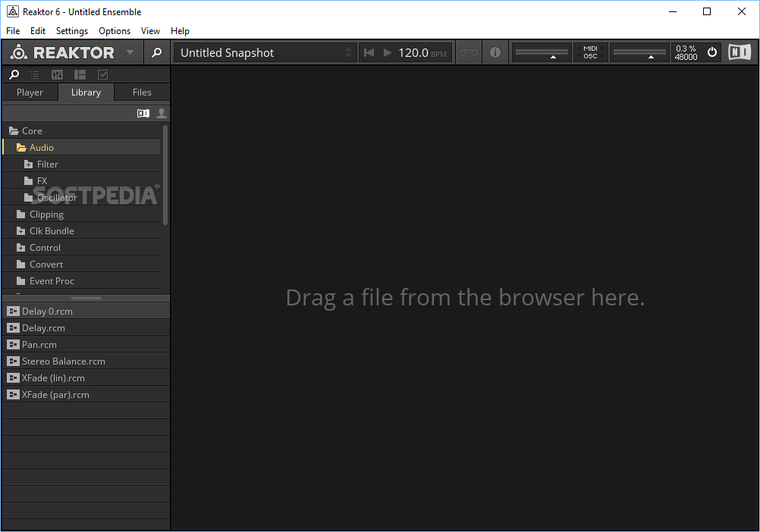Select XFade (par).rcm file
The height and width of the screenshot is (532, 760).
(86, 395)
